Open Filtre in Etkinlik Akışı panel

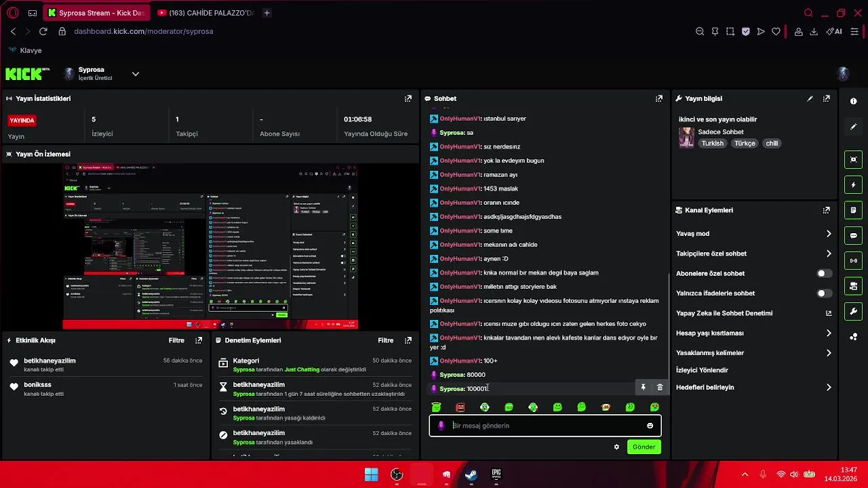(176, 340)
